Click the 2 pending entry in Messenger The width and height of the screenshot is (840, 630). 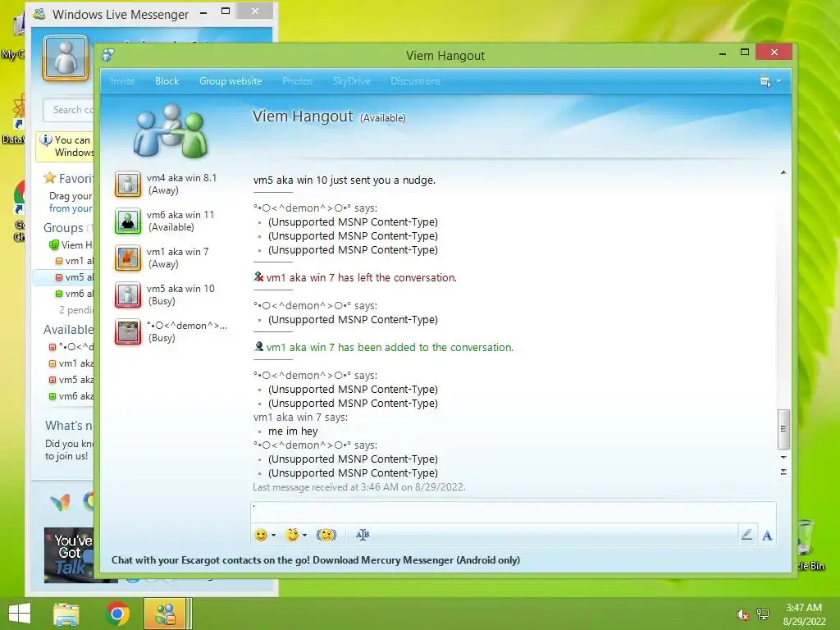click(76, 309)
